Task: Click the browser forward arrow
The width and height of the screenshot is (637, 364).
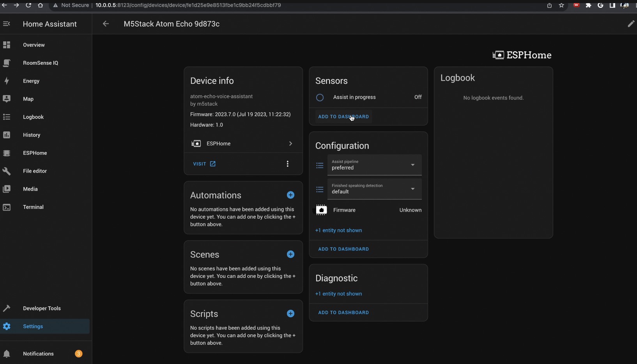Action: click(16, 5)
